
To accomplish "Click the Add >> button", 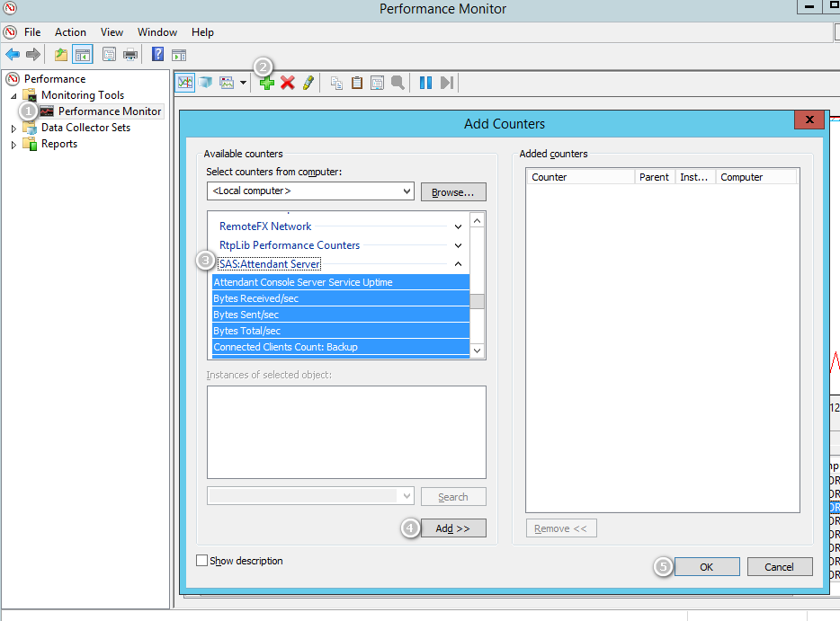I will click(453, 528).
